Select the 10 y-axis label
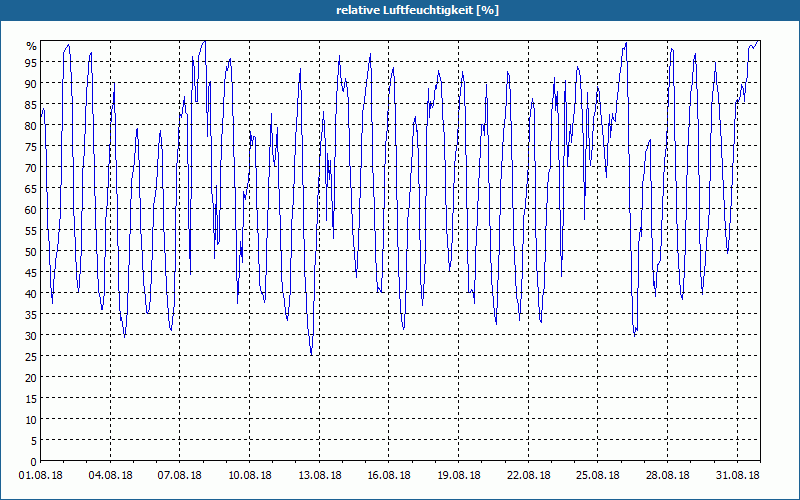800x500 pixels. coord(31,420)
